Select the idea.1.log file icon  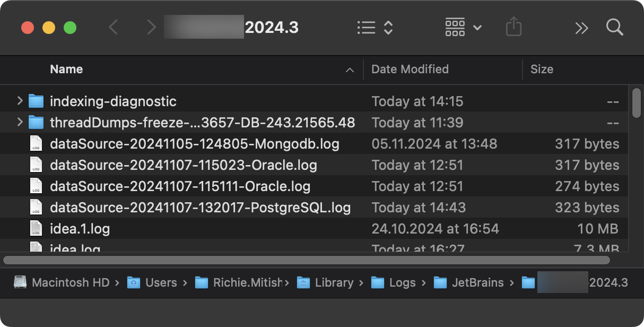pyautogui.click(x=36, y=229)
